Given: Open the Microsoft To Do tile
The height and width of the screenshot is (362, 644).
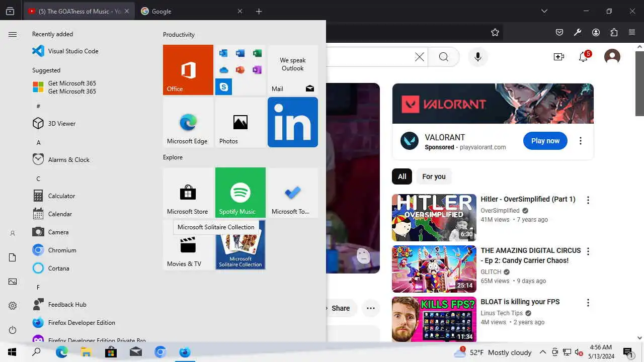Looking at the screenshot, I should point(293,193).
